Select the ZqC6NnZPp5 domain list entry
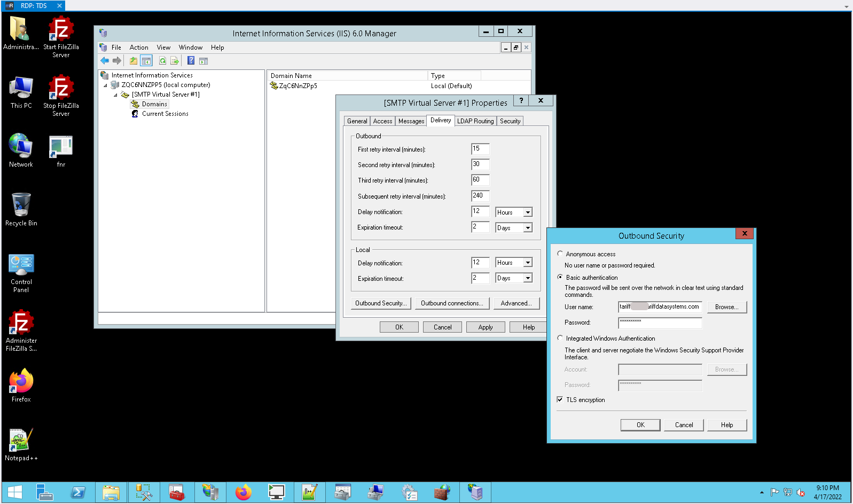The height and width of the screenshot is (504, 853). pos(294,86)
